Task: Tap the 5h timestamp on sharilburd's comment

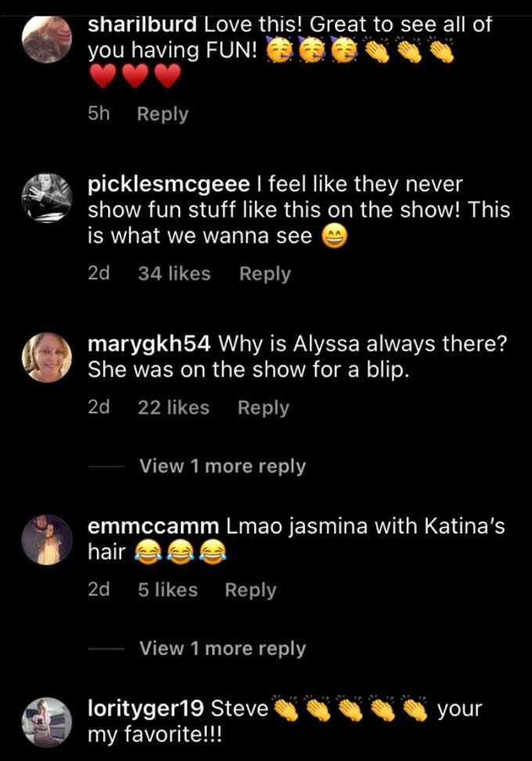Action: pos(99,114)
